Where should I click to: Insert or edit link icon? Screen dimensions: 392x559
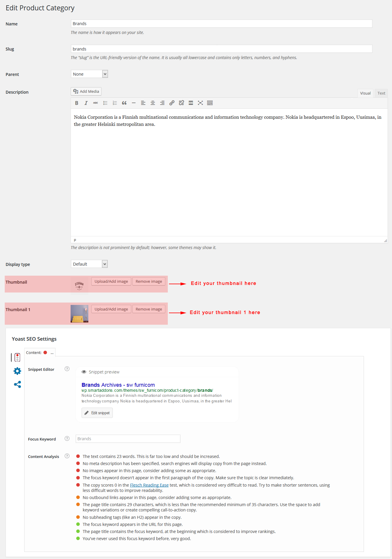click(172, 103)
